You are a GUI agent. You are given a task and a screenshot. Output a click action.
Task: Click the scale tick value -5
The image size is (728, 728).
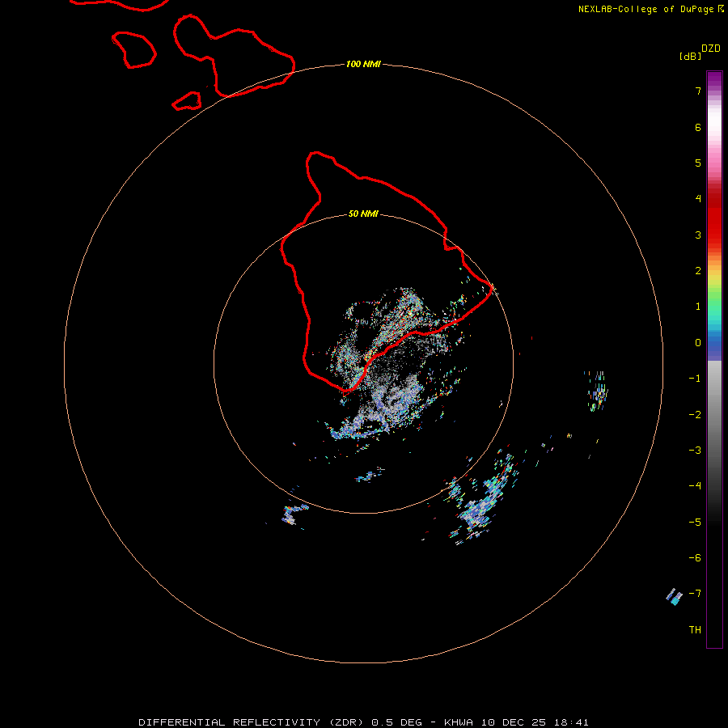click(x=695, y=523)
